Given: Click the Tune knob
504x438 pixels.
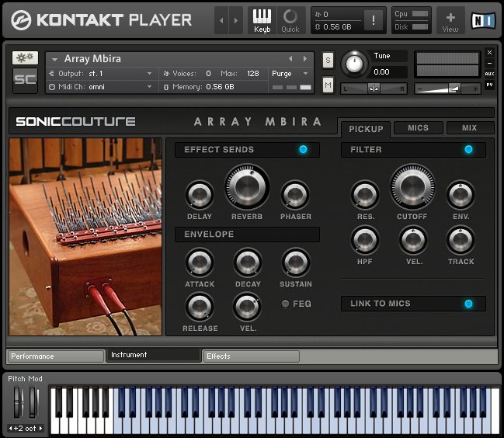Looking at the screenshot, I should tap(354, 64).
